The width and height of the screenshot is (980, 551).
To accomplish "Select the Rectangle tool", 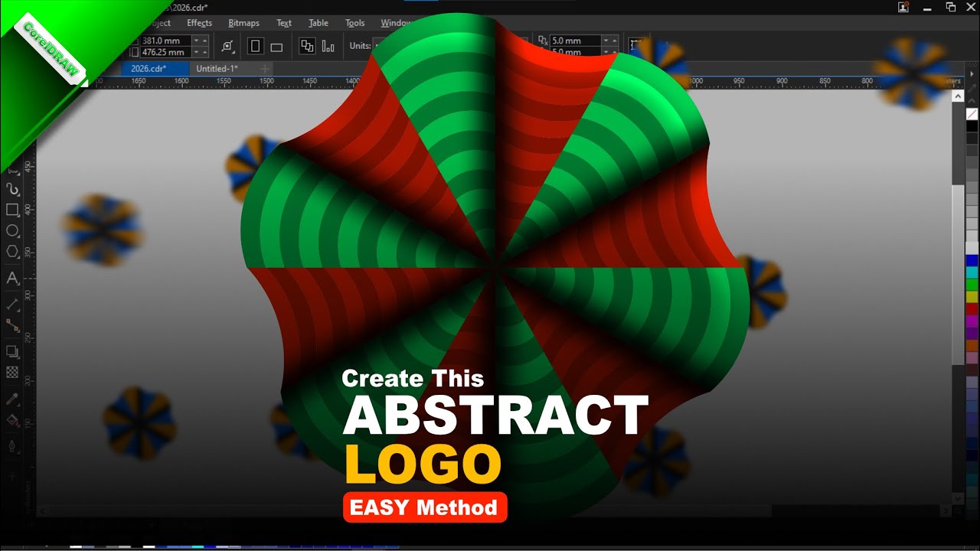I will (12, 210).
